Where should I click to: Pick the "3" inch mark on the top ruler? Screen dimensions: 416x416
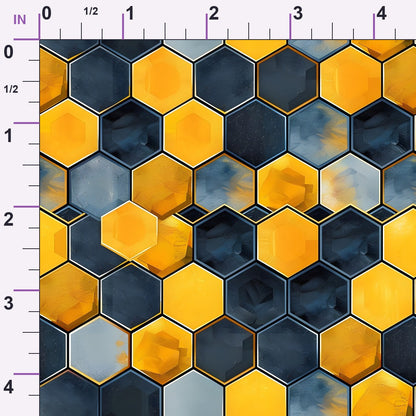pos(298,14)
